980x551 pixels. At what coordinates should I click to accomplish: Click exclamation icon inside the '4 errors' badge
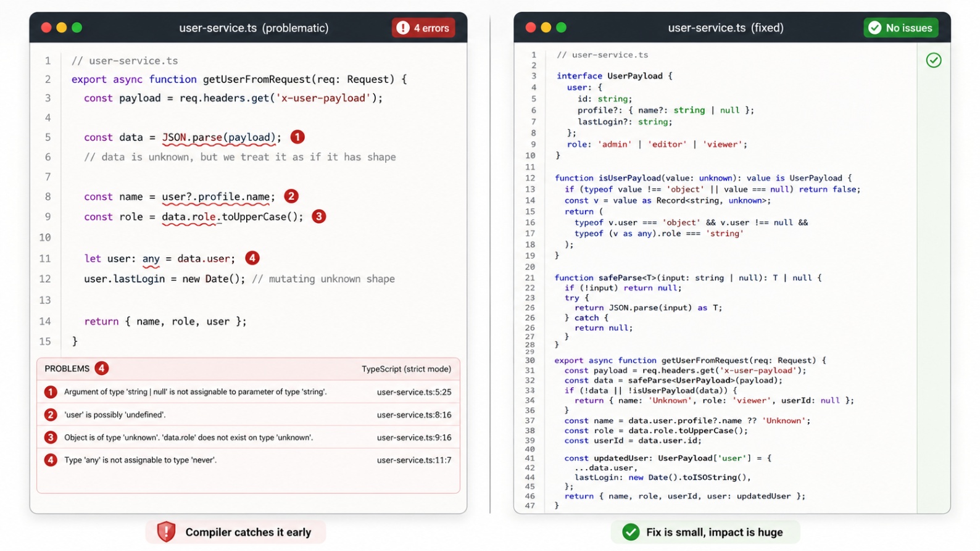coord(403,28)
